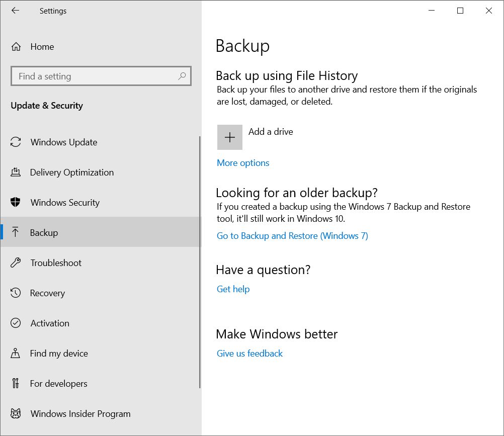The width and height of the screenshot is (504, 436).
Task: Click the Back up using File History heading
Action: (287, 76)
